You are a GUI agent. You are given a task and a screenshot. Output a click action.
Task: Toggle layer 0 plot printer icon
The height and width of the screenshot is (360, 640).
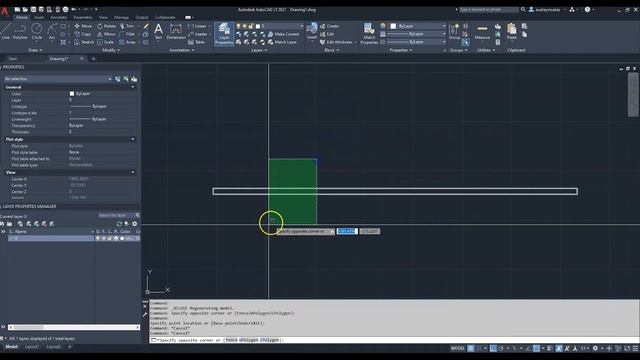point(116,238)
